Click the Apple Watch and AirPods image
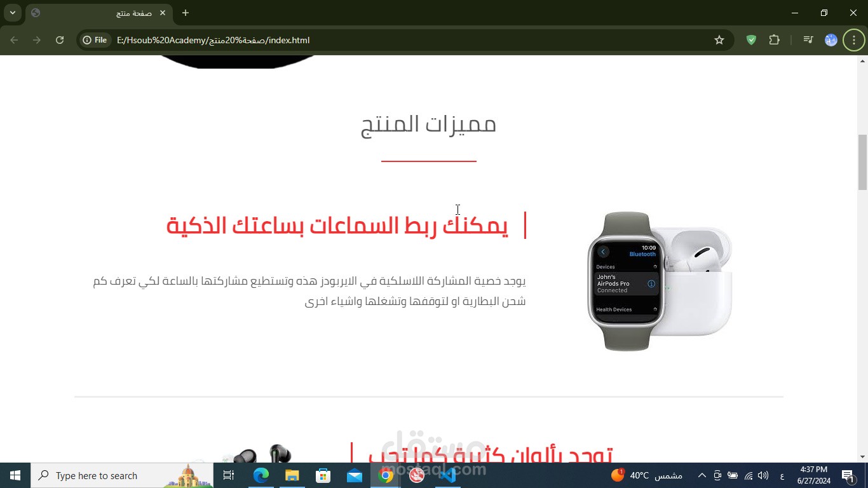This screenshot has width=868, height=488. (660, 281)
